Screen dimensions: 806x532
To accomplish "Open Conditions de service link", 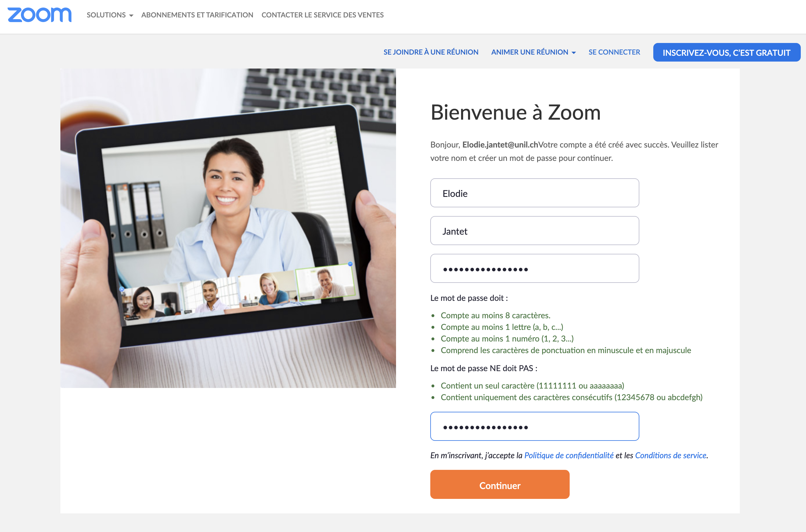I will tap(670, 455).
